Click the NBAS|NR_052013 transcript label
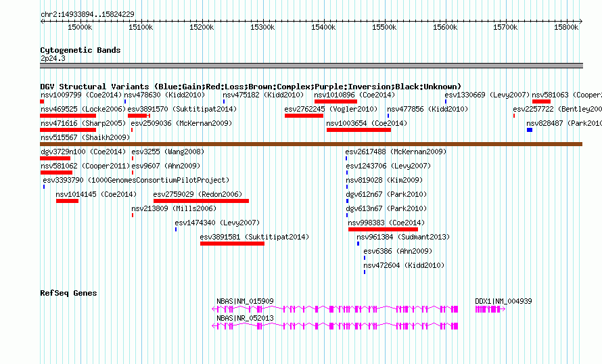 click(x=245, y=318)
